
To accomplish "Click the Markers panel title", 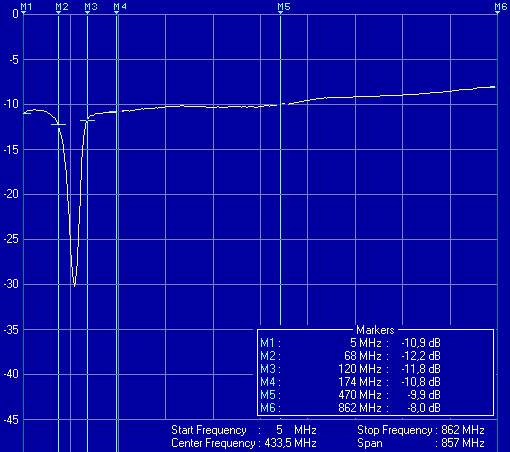I will [x=375, y=330].
